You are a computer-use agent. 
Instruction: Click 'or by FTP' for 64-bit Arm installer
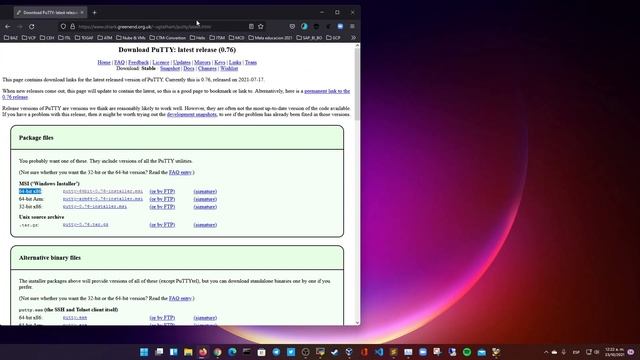162,199
